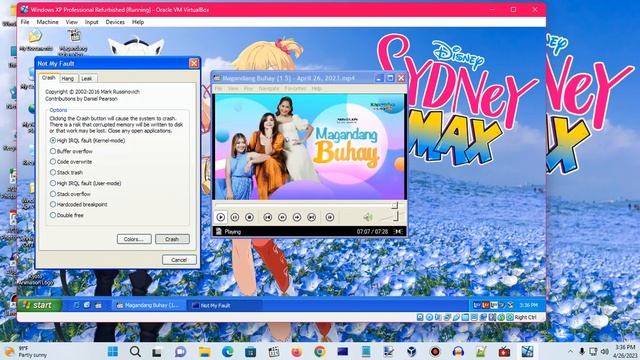Pause the Magandang Buhay video
Image resolution: width=640 pixels, height=360 pixels.
pos(235,217)
